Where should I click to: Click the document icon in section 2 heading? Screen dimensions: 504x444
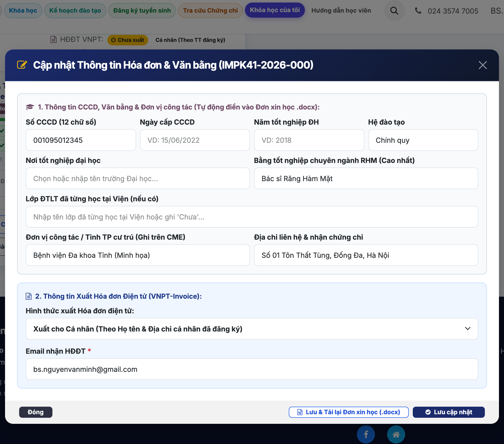(29, 296)
